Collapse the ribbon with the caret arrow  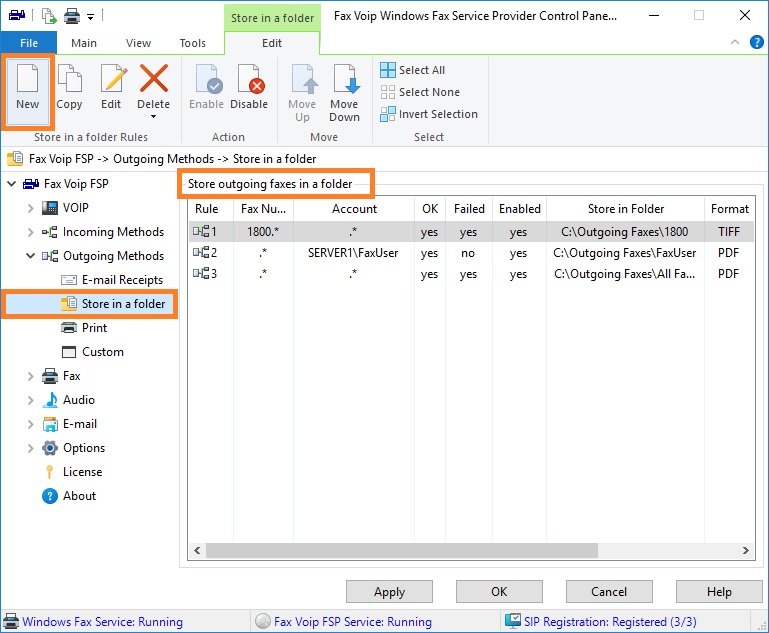pos(735,42)
